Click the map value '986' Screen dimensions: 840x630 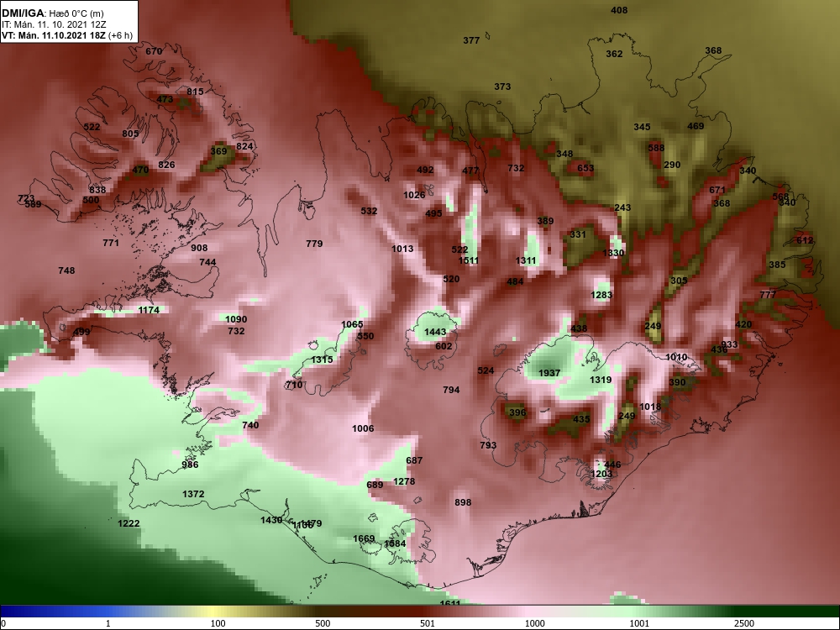pyautogui.click(x=190, y=465)
